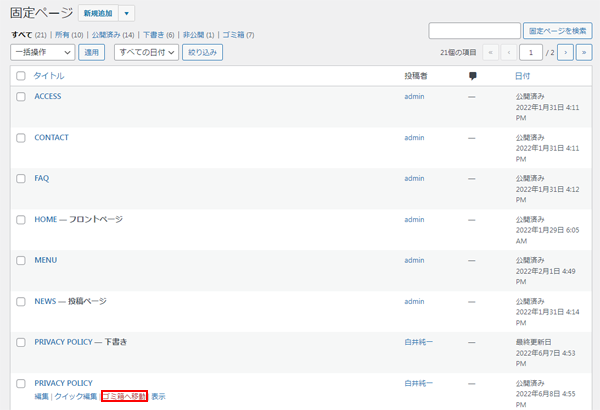Click the comments bubble column icon
This screenshot has height=410, width=600.
(473, 76)
